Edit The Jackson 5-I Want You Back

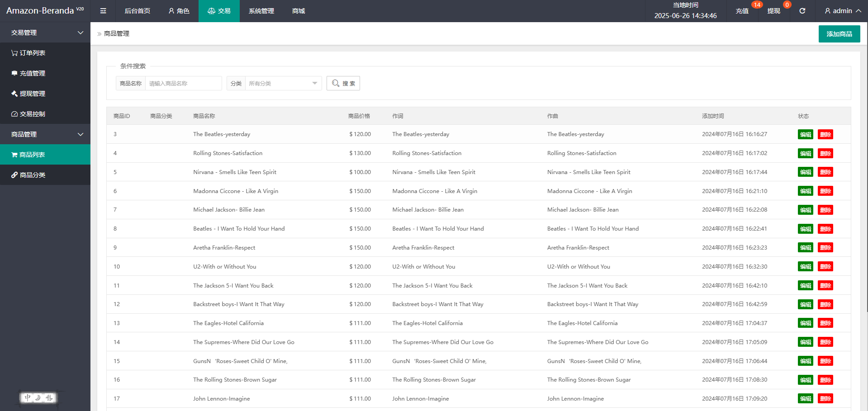(806, 286)
